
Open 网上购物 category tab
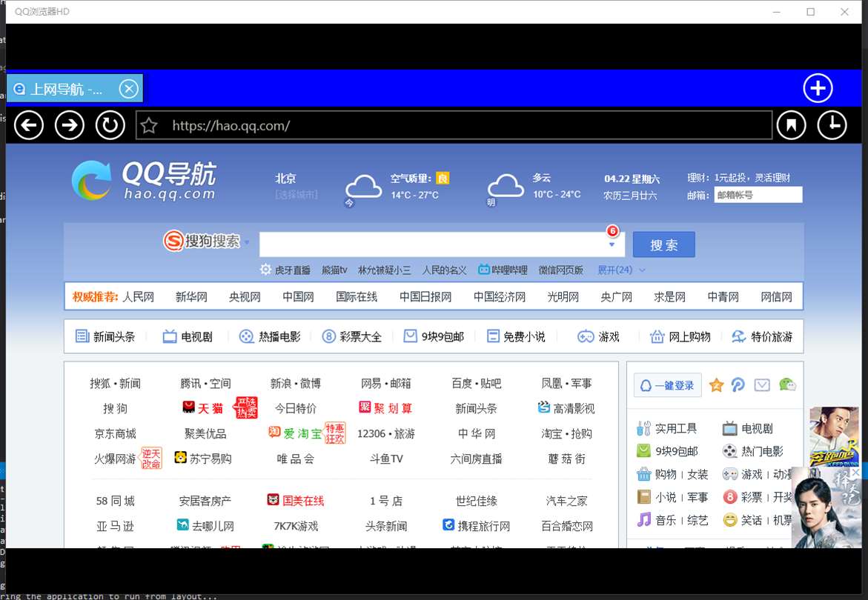(x=680, y=336)
